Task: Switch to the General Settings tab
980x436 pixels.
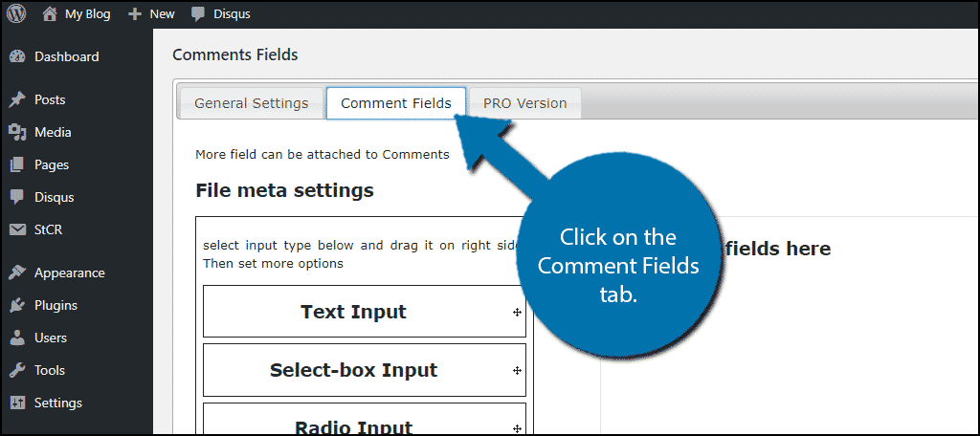Action: [x=252, y=103]
